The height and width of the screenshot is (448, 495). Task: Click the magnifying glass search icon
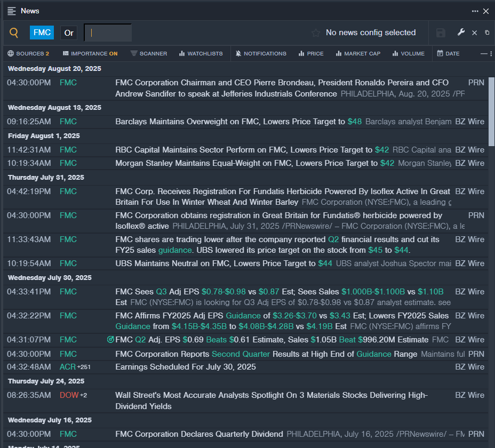click(x=14, y=33)
